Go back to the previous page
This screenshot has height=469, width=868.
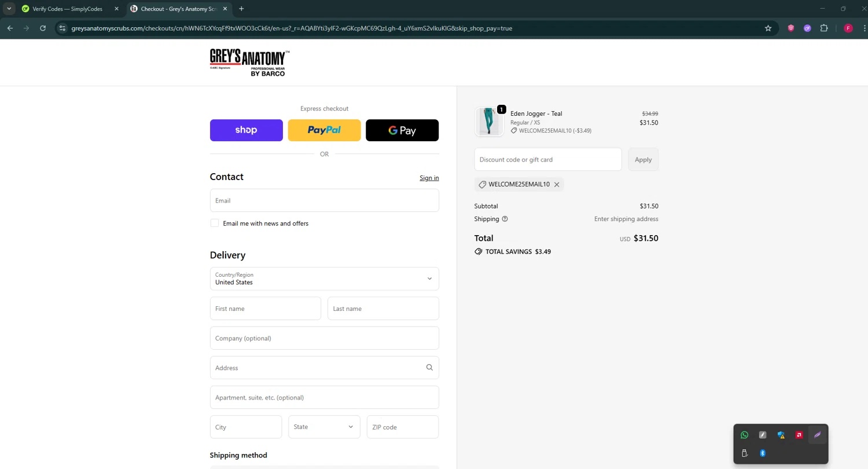coord(10,28)
